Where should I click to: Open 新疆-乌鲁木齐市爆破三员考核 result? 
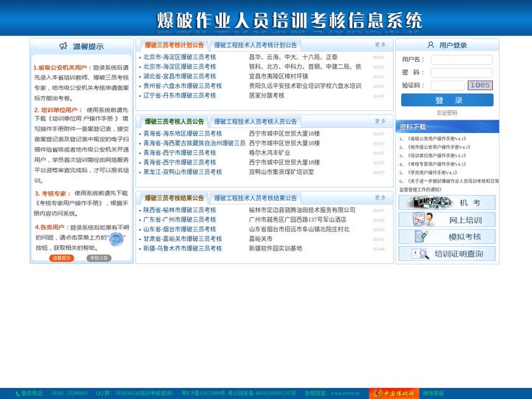coord(183,248)
